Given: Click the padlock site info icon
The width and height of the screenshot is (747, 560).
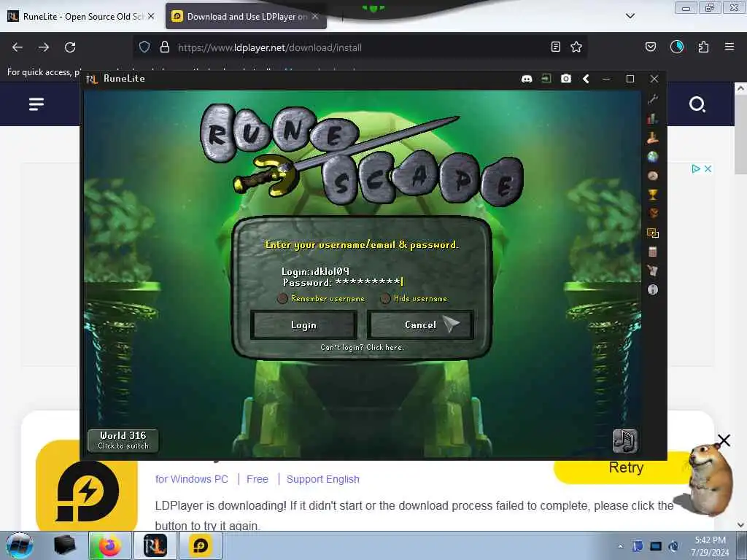Looking at the screenshot, I should pos(165,47).
